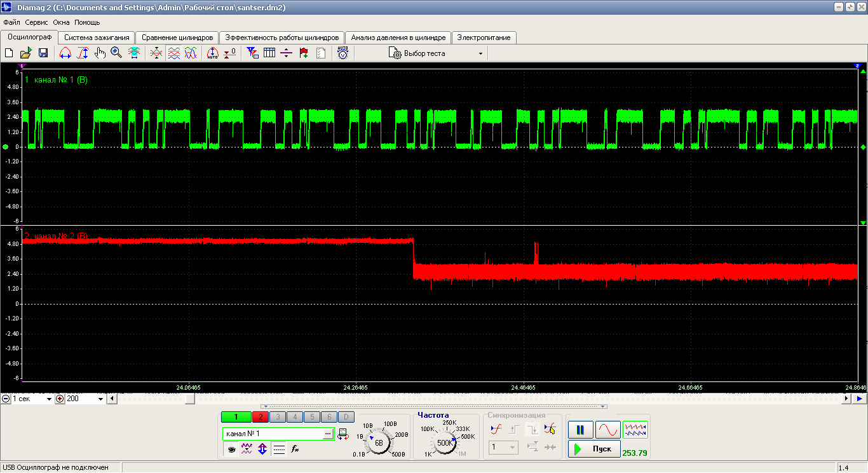The width and height of the screenshot is (868, 473).
Task: Switch to the Электропитание tab
Action: pos(484,38)
